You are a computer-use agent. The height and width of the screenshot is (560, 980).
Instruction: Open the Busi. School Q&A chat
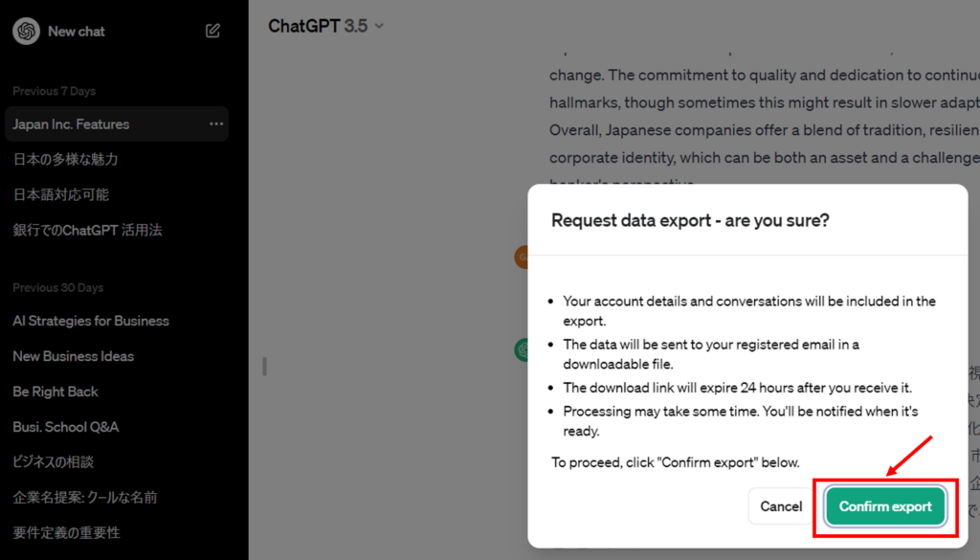pos(66,427)
